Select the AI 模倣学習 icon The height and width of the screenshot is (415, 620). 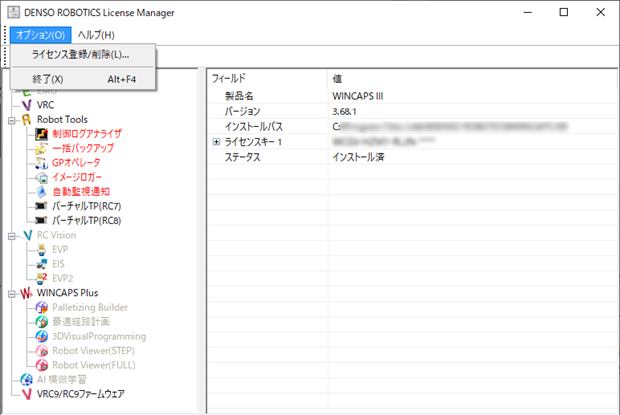(26, 380)
